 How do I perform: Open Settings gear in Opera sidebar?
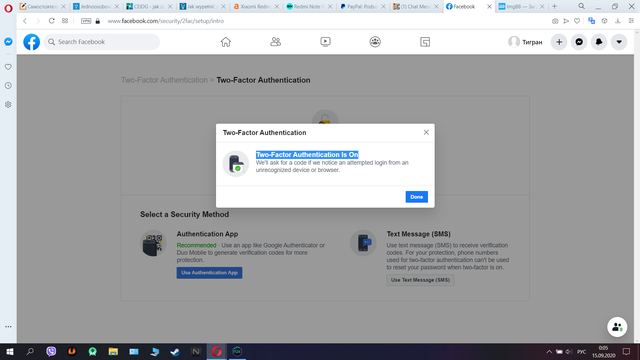8,104
